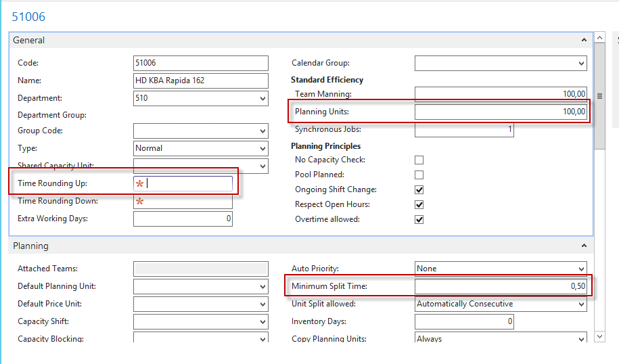
Task: Focus the Time Rounding Up field
Action: (x=183, y=183)
